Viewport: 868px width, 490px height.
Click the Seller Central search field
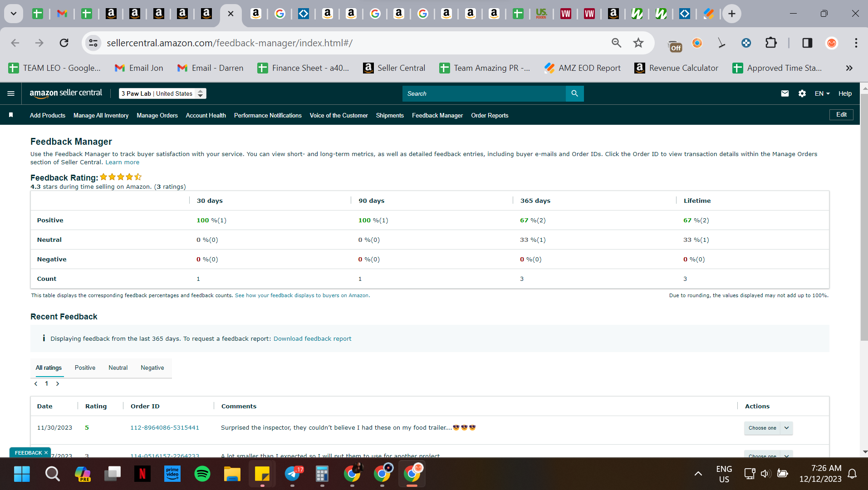(484, 93)
